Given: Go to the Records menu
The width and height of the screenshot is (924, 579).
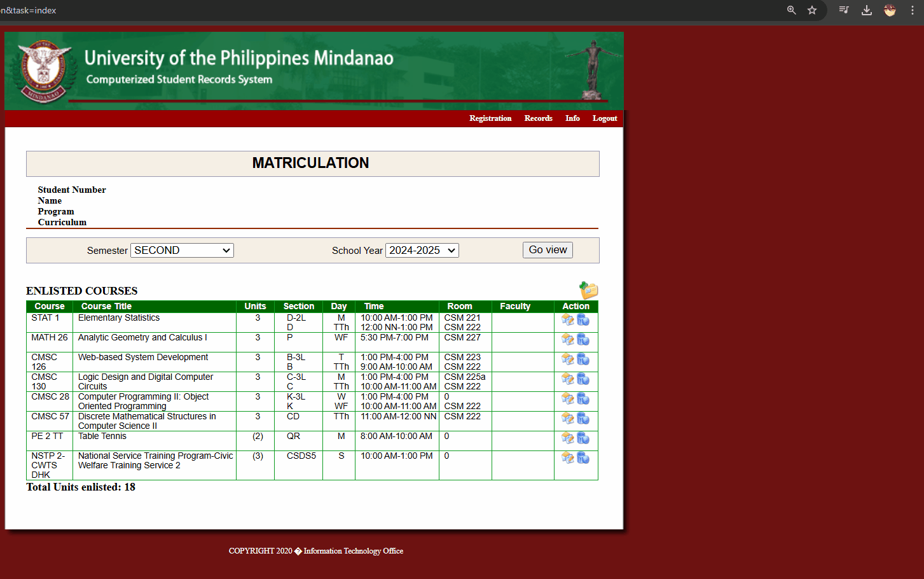Looking at the screenshot, I should point(538,118).
